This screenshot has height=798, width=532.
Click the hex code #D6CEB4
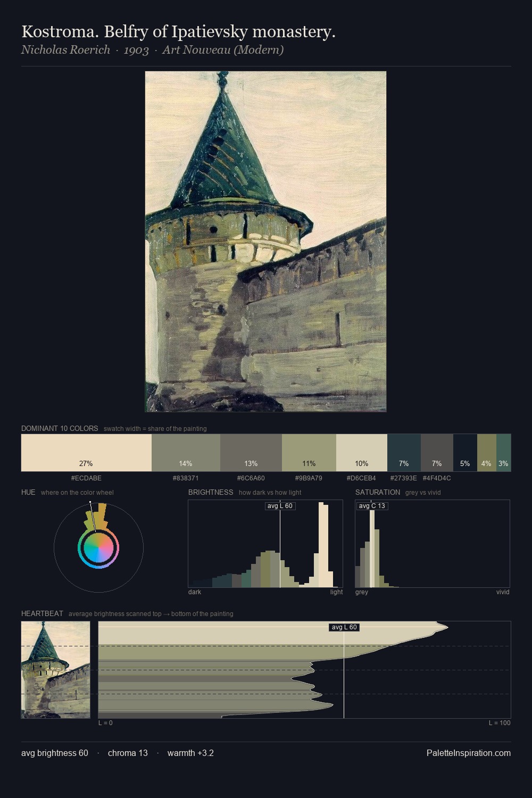(x=362, y=478)
